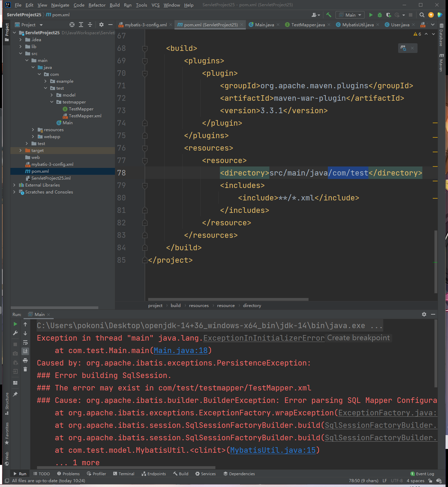448x487 pixels.
Task: Open the Navigate menu
Action: click(60, 5)
